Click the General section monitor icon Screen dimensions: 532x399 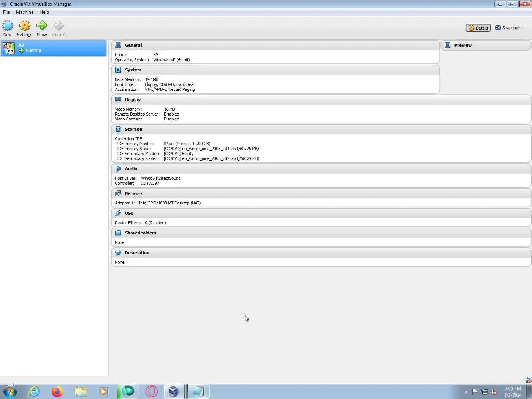(118, 45)
